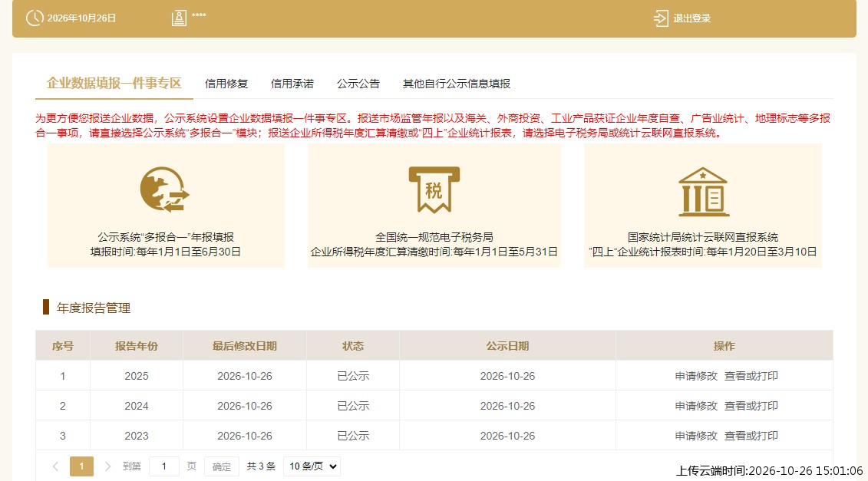Viewport: 868px width, 481px height.
Task: Click the 2026年10月26日 date in header
Action: [81, 18]
